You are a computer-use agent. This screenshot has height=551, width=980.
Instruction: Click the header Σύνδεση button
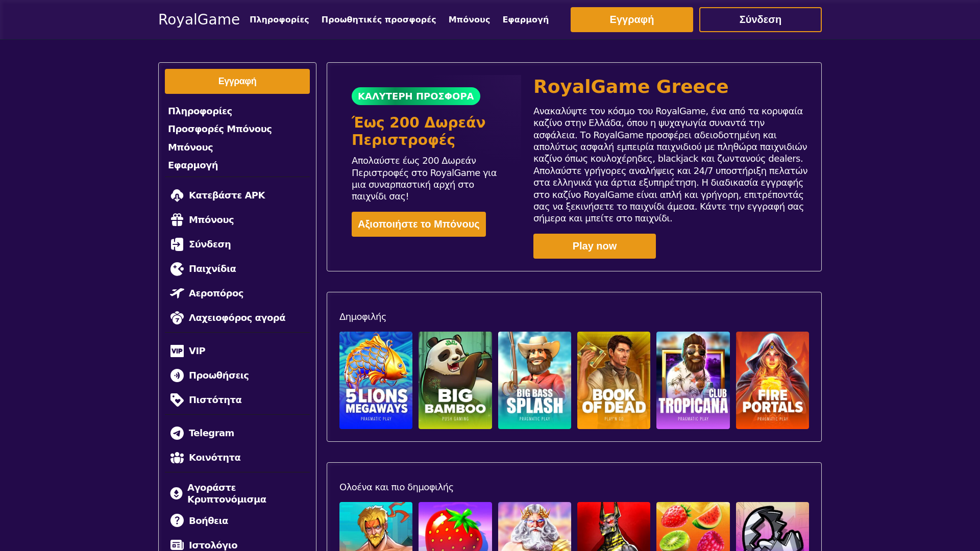tap(761, 19)
